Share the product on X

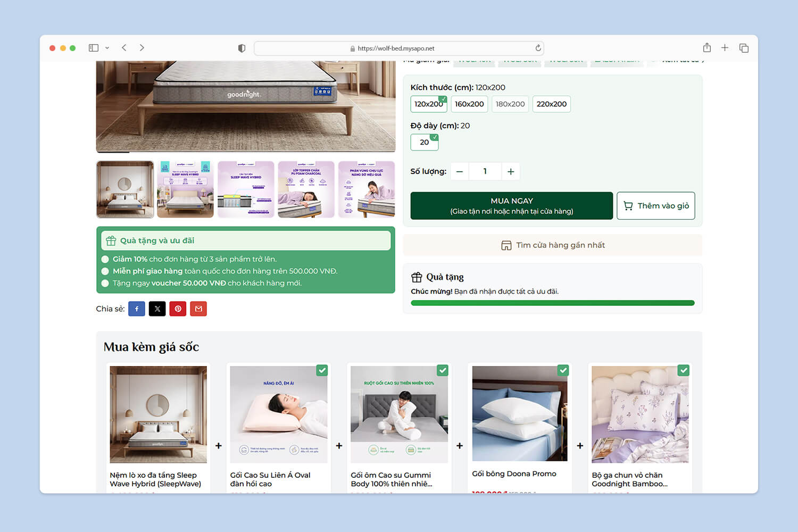pos(157,309)
